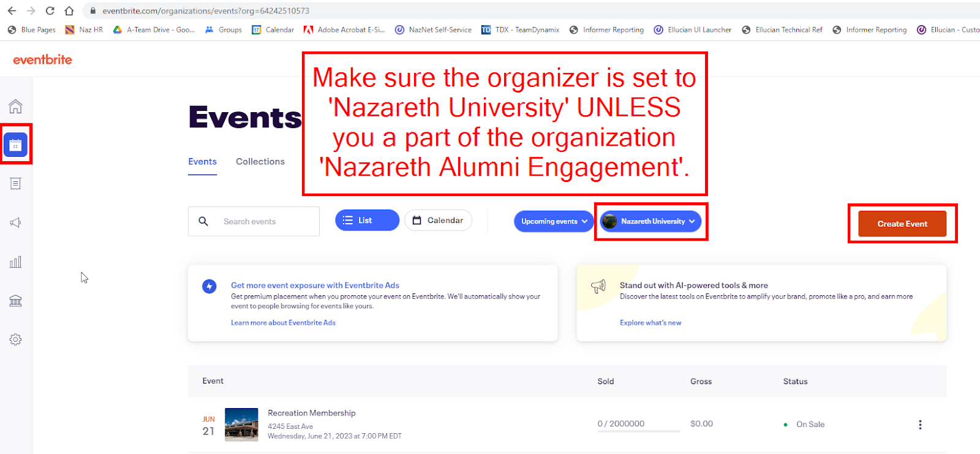Click the On Sale status
This screenshot has height=454, width=980.
[810, 425]
